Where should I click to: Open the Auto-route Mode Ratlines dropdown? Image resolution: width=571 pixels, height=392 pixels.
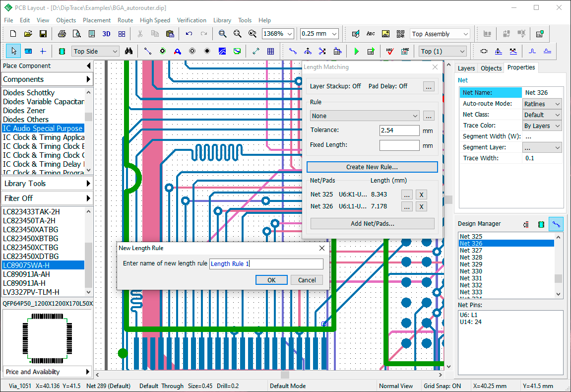point(542,104)
